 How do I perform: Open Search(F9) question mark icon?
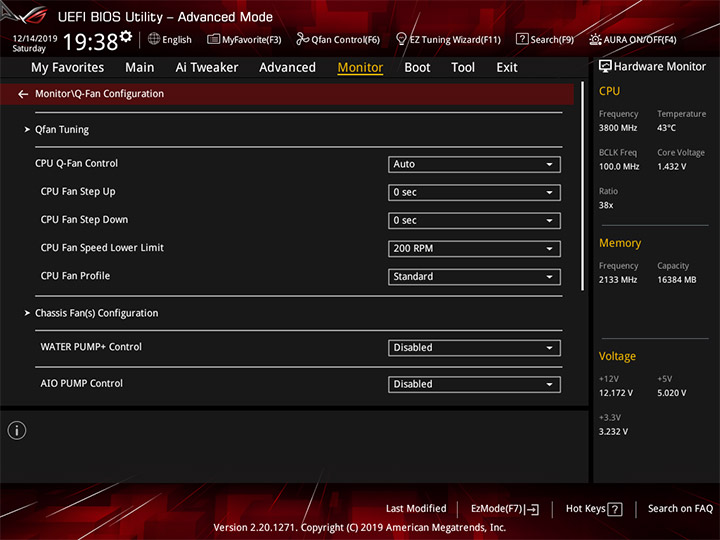(522, 39)
